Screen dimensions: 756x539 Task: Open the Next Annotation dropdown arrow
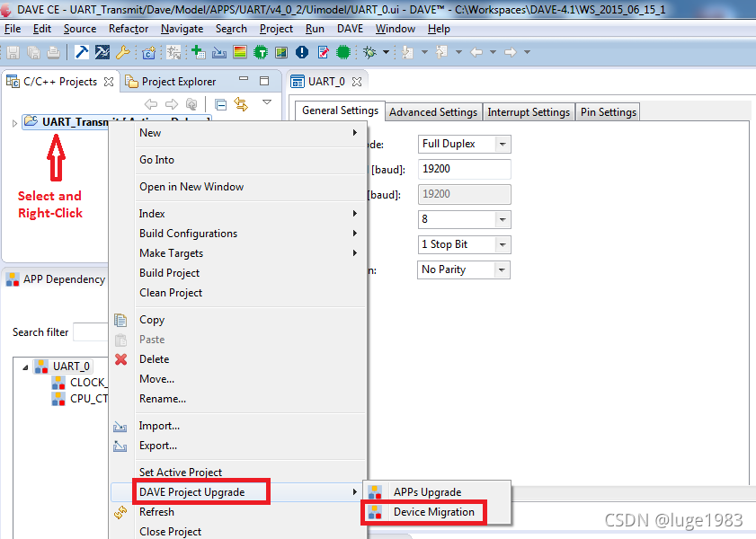424,52
